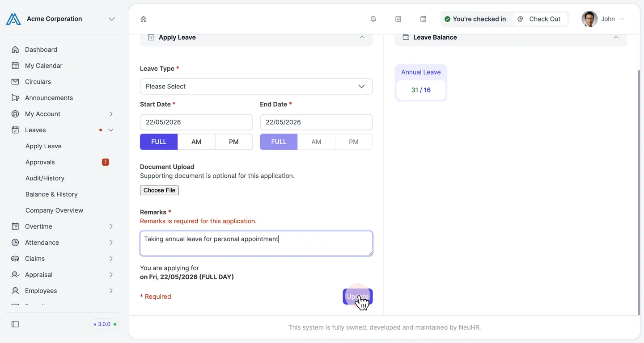Click the Choose File button
644x343 pixels.
click(159, 190)
